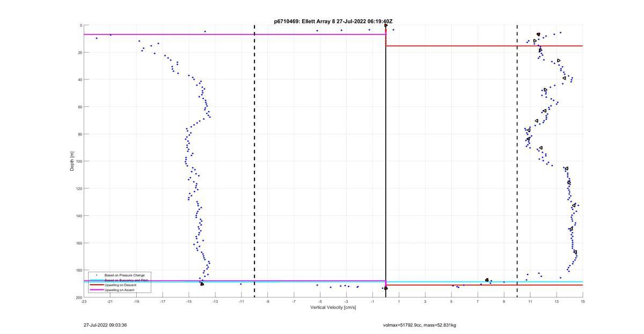
Task: Click the 'volmax=51792.9cc, mass=52.831kg' footer text
Action: 419,325
